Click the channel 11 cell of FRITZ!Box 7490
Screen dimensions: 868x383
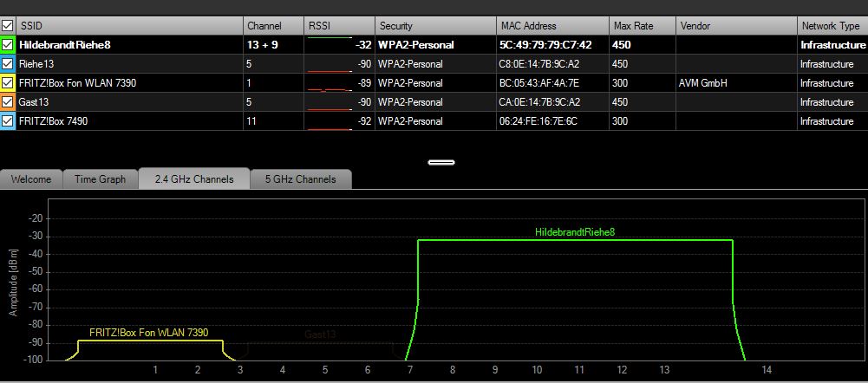tap(273, 120)
